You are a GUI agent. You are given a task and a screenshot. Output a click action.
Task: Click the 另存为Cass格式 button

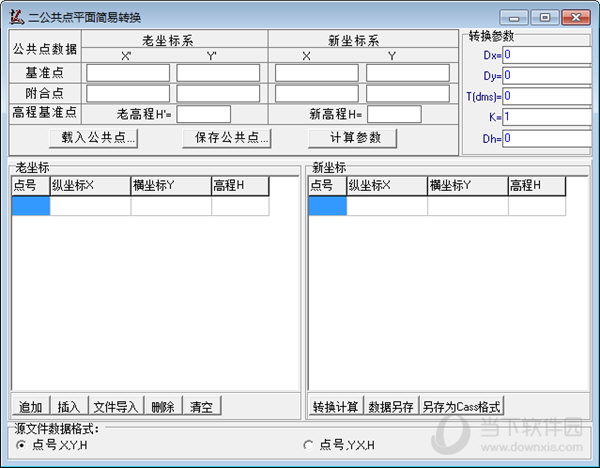coord(461,406)
